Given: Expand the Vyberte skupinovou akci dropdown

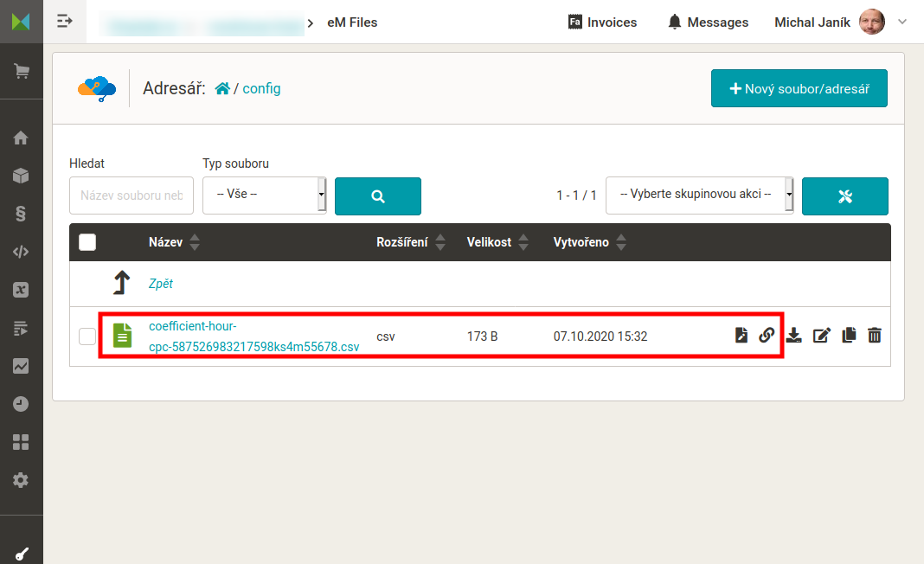Looking at the screenshot, I should [699, 195].
